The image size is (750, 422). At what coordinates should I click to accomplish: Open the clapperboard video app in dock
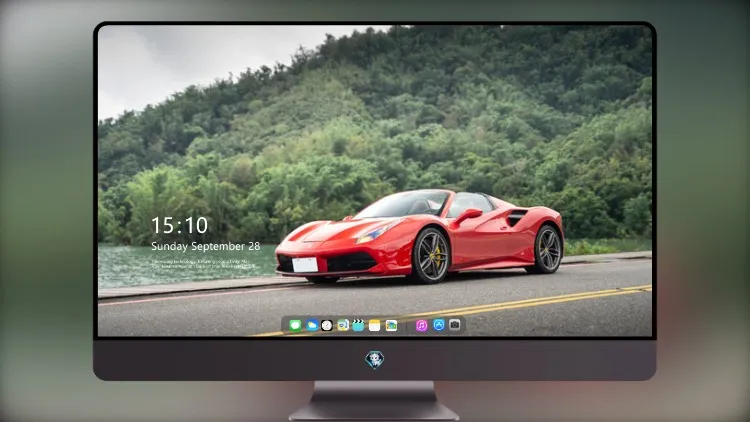pos(358,326)
